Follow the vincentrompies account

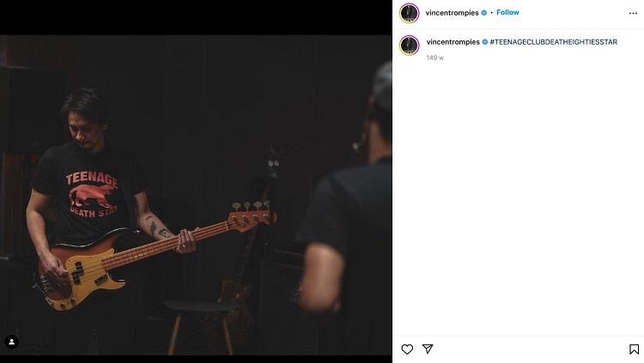(507, 12)
